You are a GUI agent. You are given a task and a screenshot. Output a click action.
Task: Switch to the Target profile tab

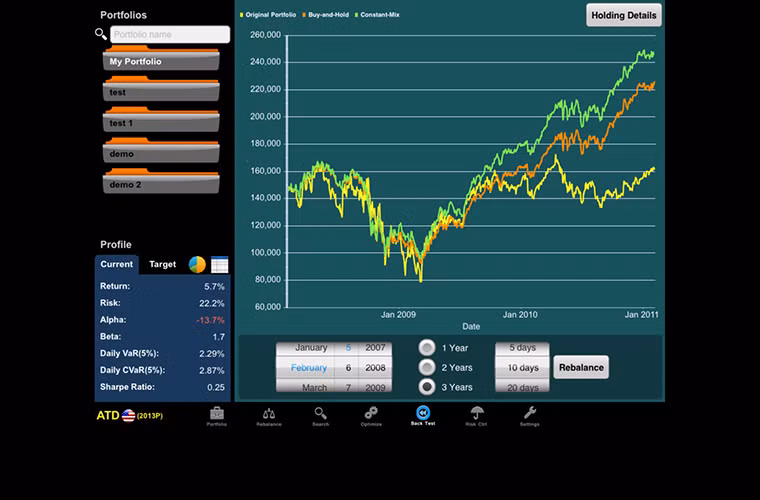(162, 265)
